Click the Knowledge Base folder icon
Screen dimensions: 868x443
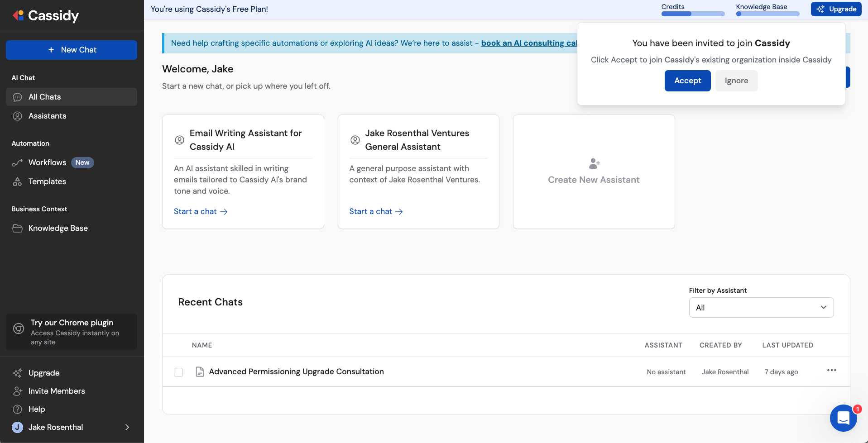(18, 229)
